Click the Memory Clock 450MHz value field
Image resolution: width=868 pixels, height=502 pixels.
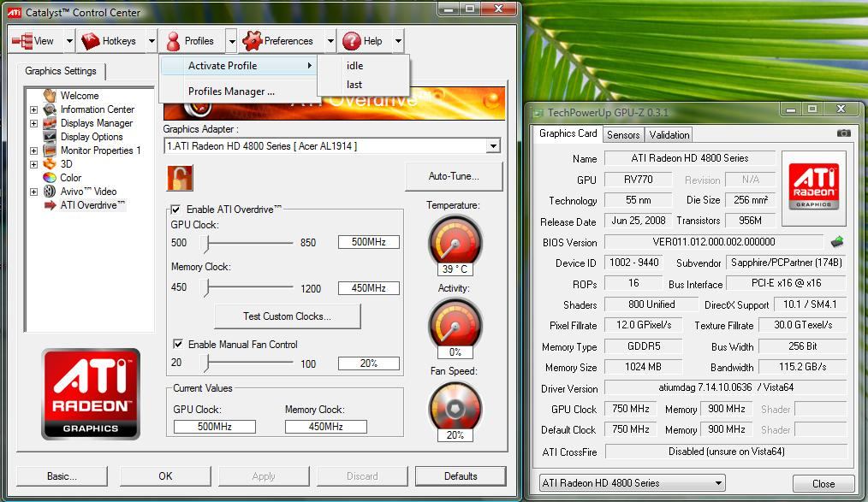coord(369,288)
